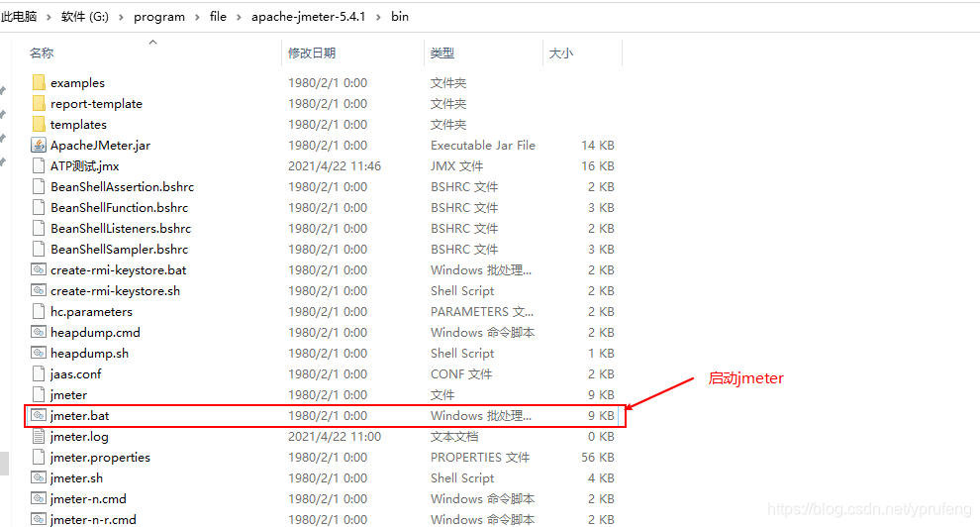Expand chevron after program breadcrumb
Image resolution: width=980 pixels, height=527 pixels.
pos(197,17)
